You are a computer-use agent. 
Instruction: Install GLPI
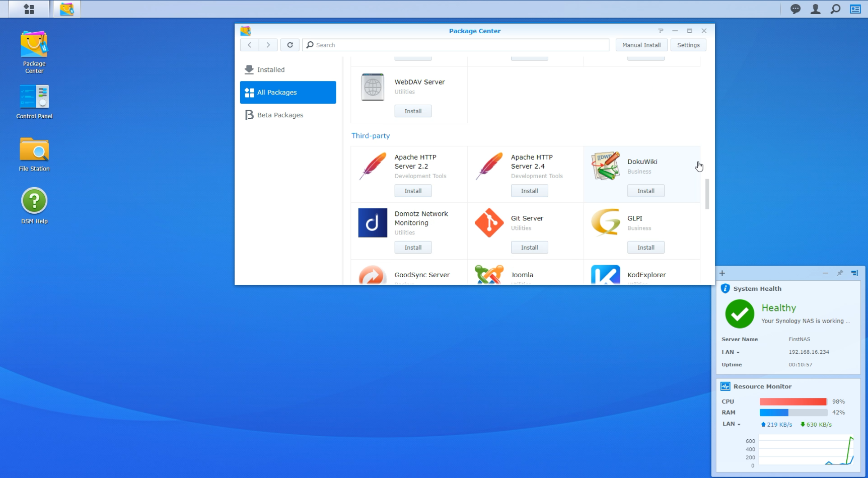coord(646,248)
